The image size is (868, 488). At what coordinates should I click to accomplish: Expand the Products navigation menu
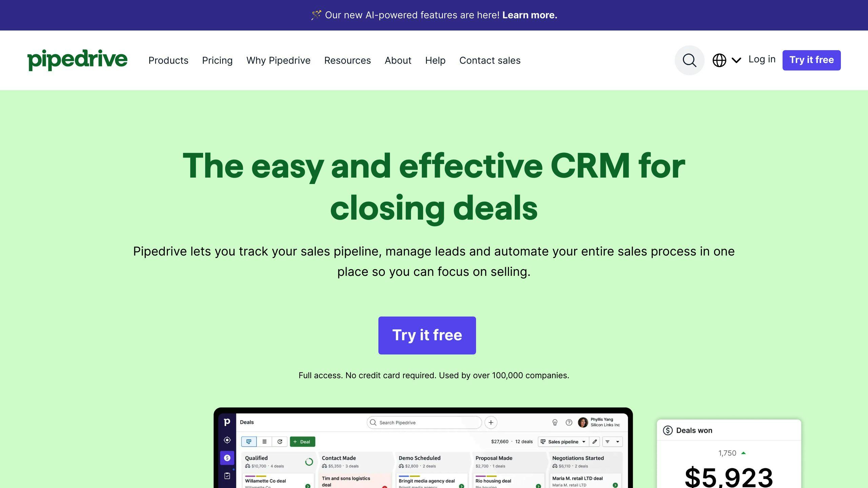tap(168, 60)
